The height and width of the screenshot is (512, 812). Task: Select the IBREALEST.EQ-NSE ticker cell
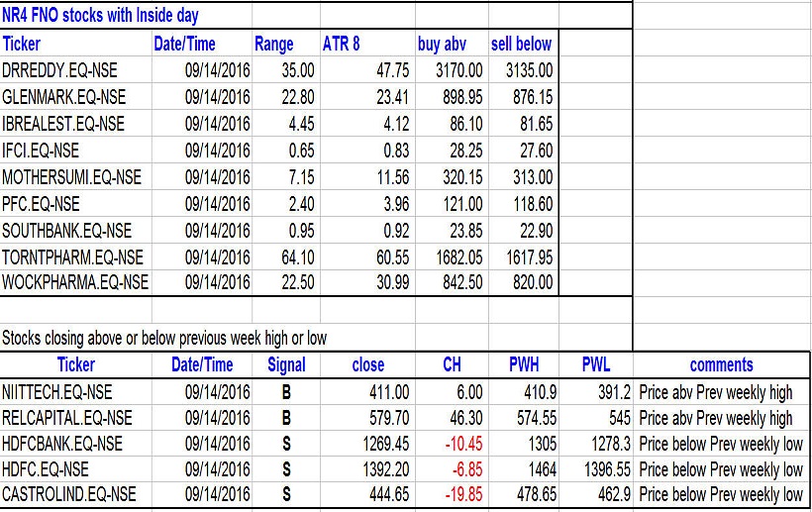(x=63, y=124)
